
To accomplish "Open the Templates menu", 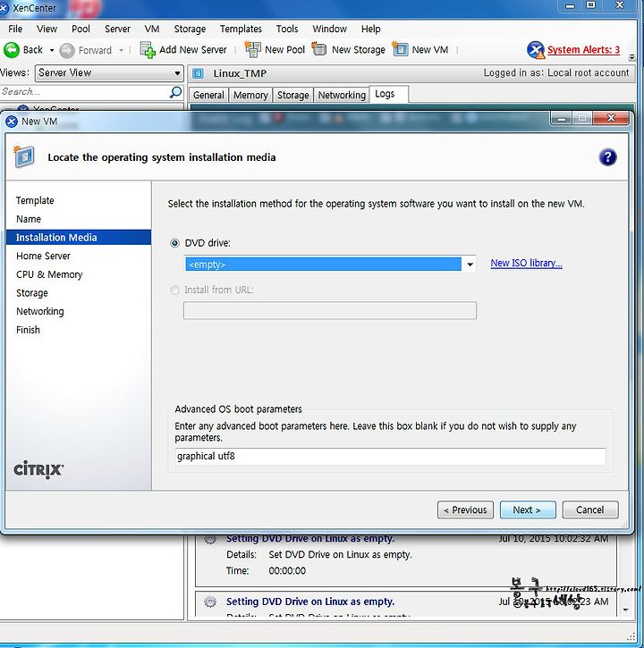I will (x=241, y=29).
